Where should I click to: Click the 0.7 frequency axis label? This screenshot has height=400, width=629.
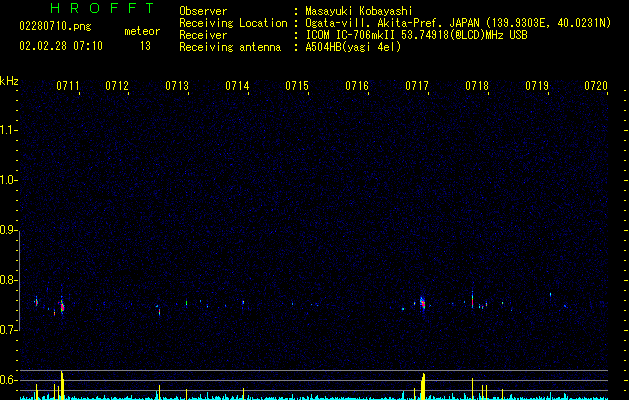pyautogui.click(x=9, y=330)
